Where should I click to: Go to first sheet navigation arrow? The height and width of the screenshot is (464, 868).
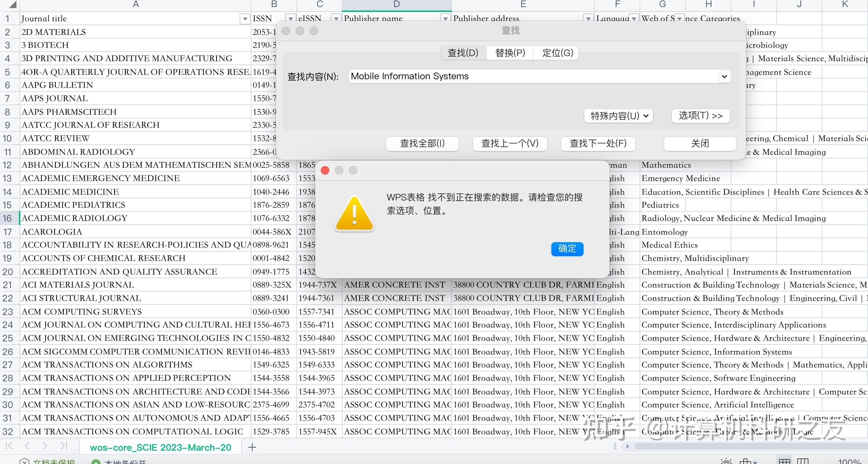9,446
